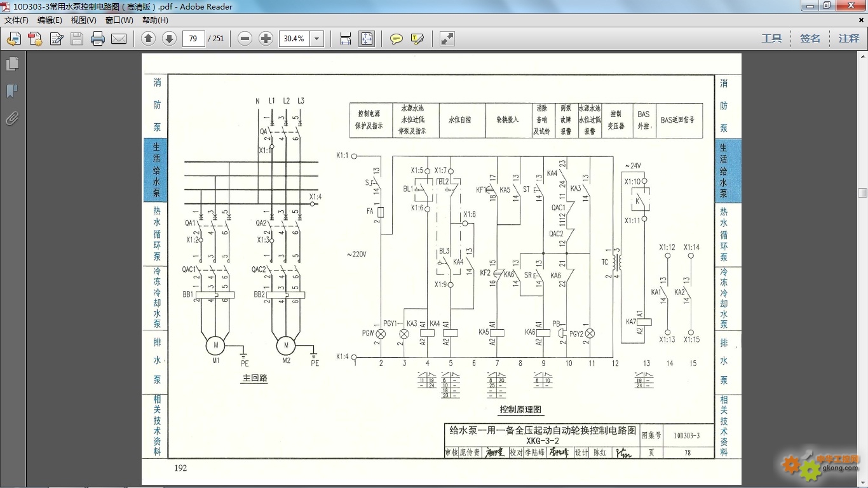Viewport: 868px width, 488px height.
Task: Show page thumbnails panel
Action: (12, 64)
